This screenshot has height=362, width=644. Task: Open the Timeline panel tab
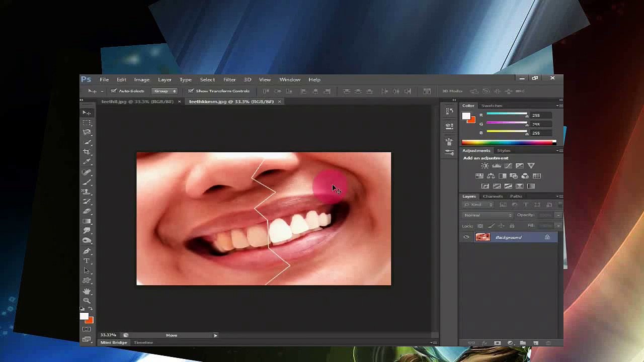tap(143, 342)
